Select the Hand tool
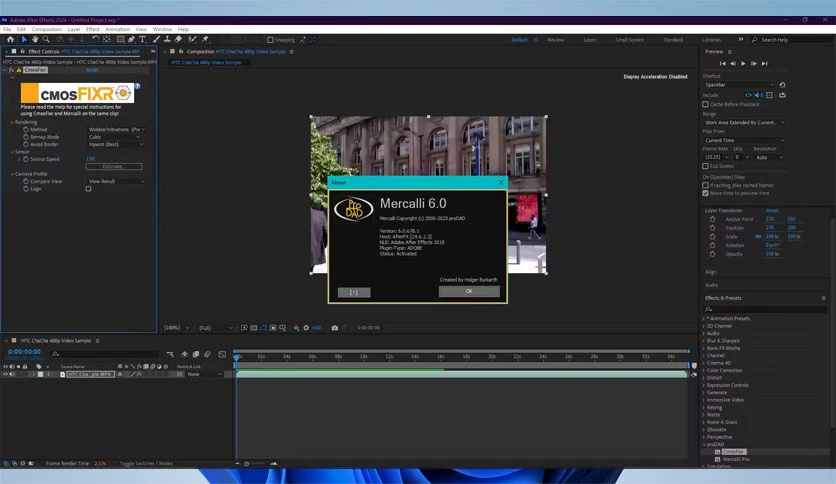This screenshot has height=484, width=836. [35, 39]
